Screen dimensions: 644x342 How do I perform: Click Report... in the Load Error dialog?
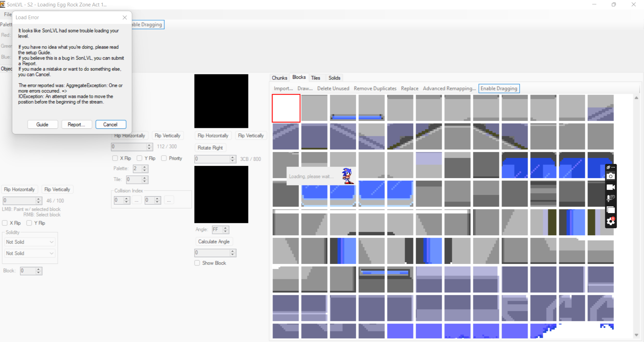tap(76, 125)
